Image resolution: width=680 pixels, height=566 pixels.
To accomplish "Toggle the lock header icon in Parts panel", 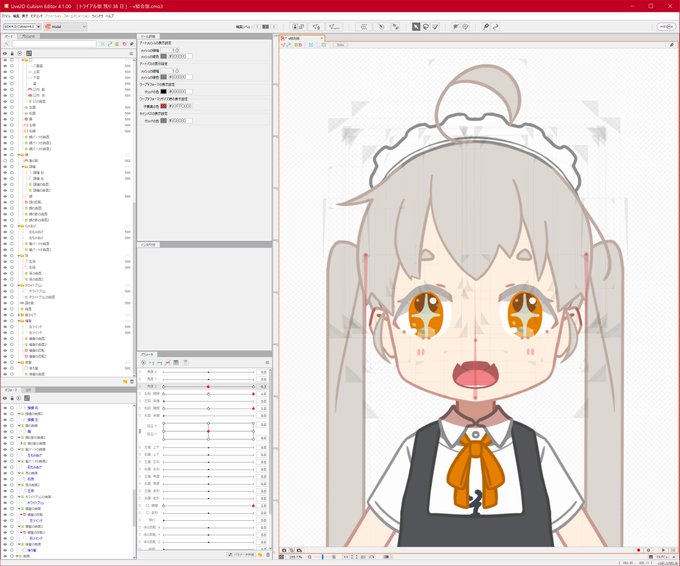I will coord(12,53).
